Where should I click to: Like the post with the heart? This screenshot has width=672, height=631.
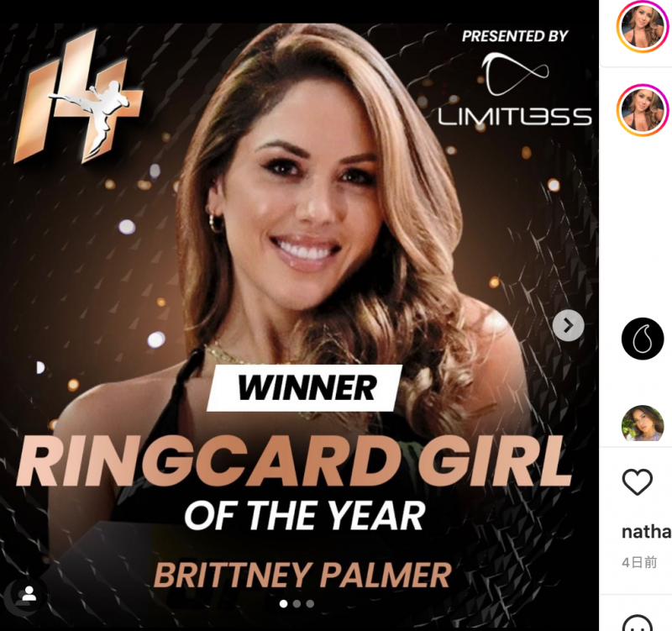[x=637, y=481]
